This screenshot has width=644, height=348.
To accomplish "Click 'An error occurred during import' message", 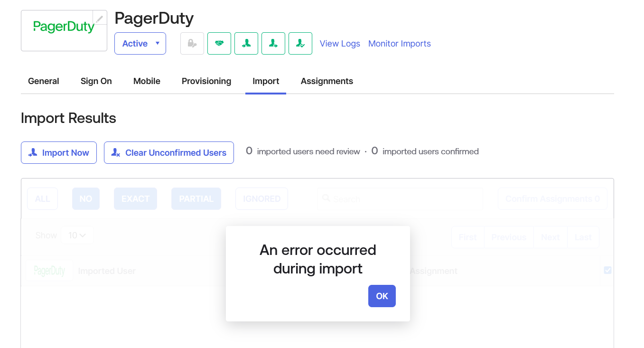I will (318, 259).
